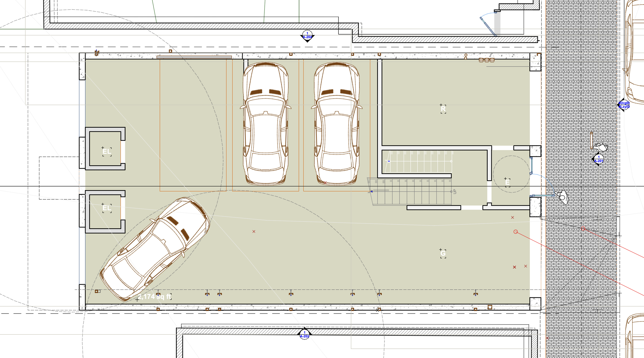Click the red circle hotspot inside garage
This screenshot has width=644, height=358.
(x=515, y=232)
